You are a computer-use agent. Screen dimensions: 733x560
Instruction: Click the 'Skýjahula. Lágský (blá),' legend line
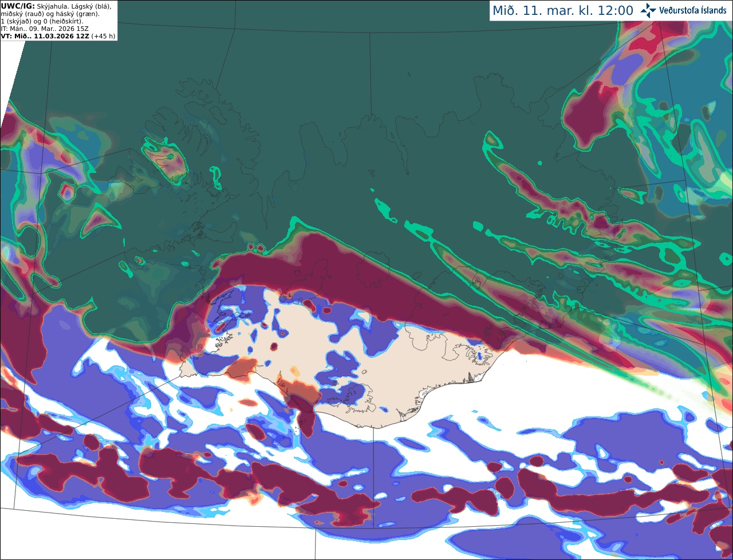pyautogui.click(x=74, y=6)
